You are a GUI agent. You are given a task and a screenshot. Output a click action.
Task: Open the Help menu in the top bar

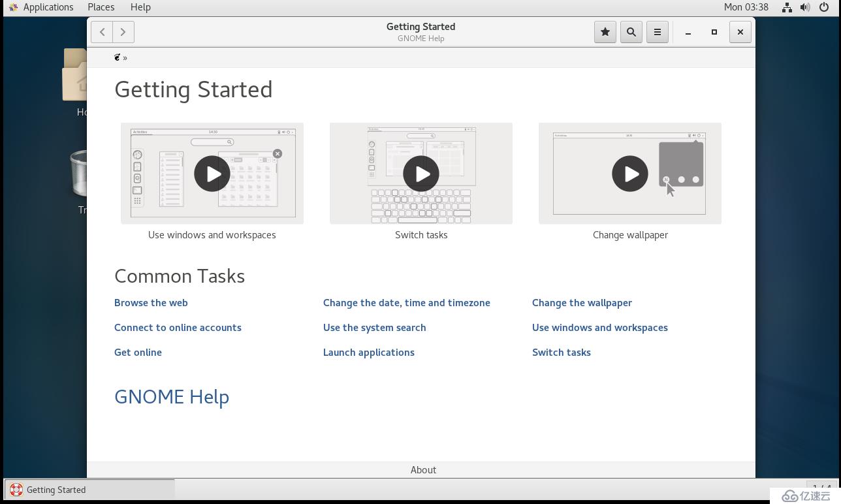pos(140,7)
